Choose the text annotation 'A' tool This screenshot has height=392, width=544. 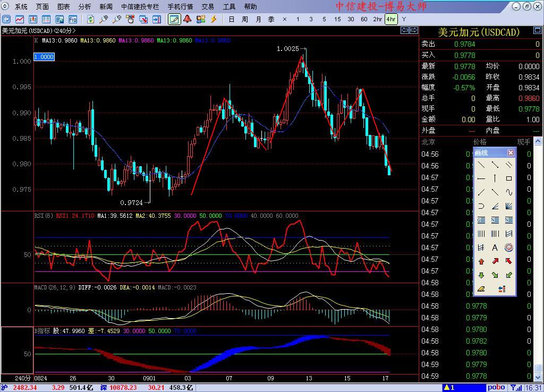[495, 248]
